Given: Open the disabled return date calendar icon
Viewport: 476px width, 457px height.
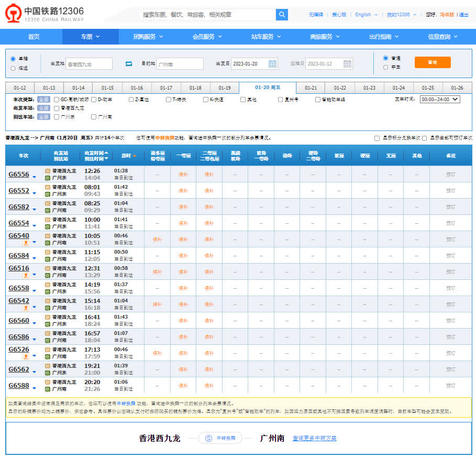Looking at the screenshot, I should coord(348,64).
